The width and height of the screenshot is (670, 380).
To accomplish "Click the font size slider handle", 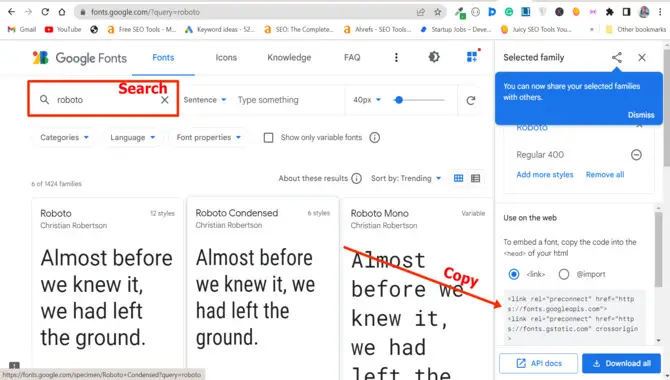I will [399, 100].
